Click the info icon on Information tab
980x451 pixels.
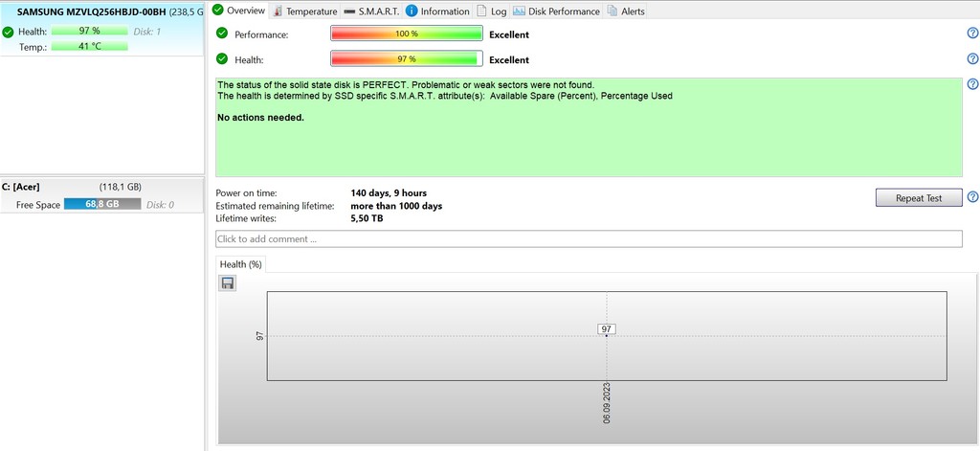412,11
